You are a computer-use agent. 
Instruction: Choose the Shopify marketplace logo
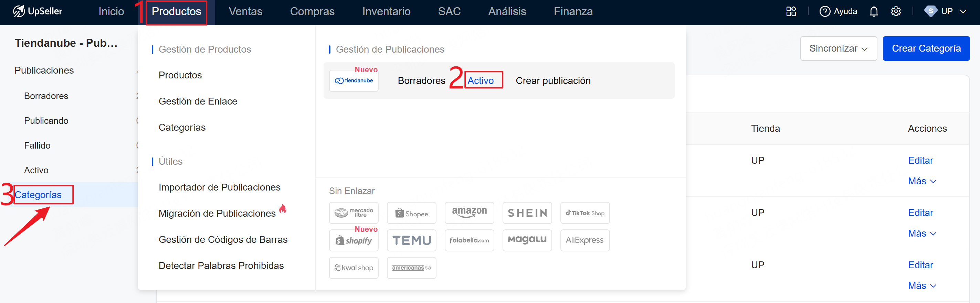354,240
